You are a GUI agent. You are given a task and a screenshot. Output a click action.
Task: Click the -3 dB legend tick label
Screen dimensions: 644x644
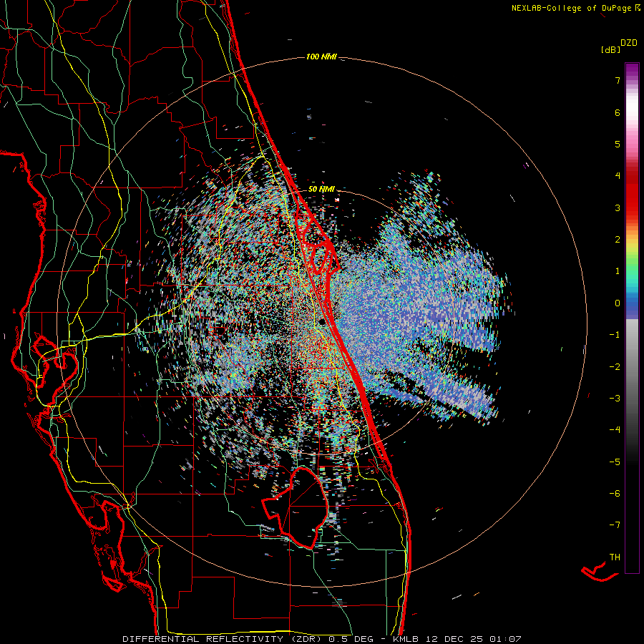pos(615,399)
